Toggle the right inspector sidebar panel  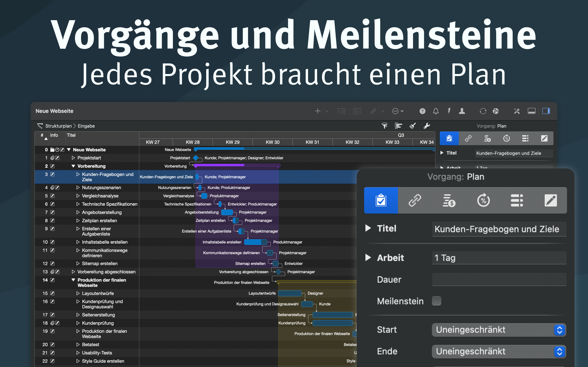point(546,111)
